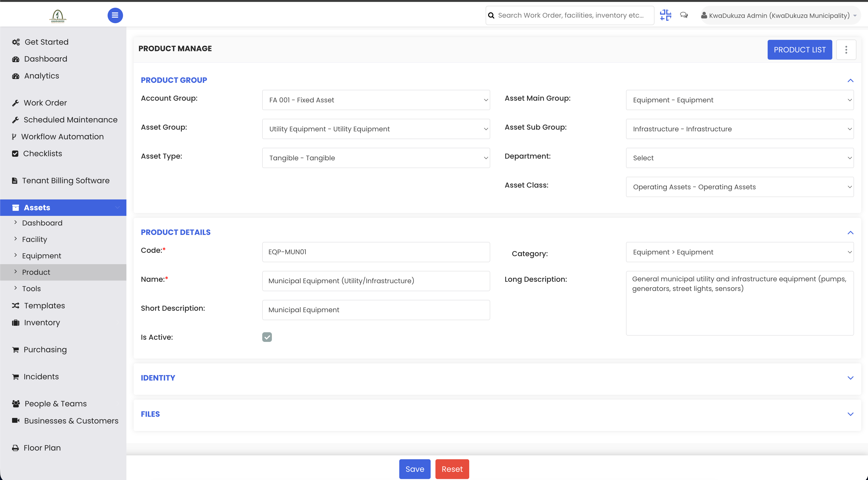Open the three-dot more options menu
This screenshot has width=868, height=480.
[x=846, y=49]
